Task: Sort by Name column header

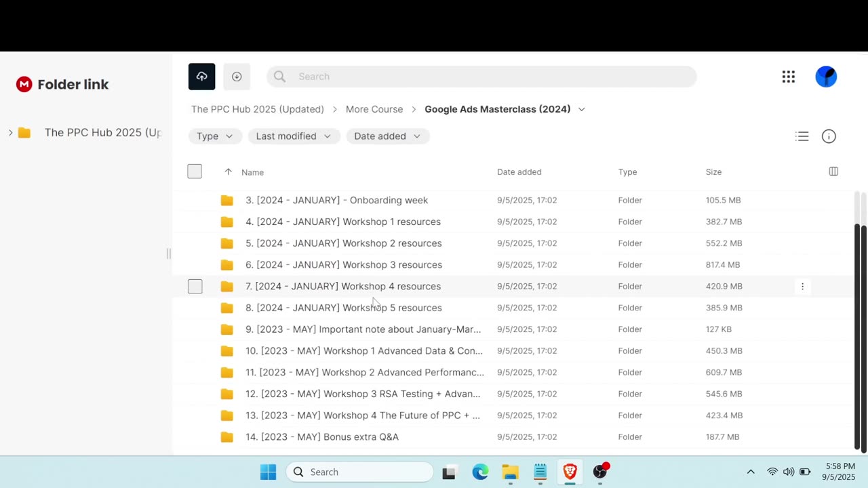Action: [252, 172]
